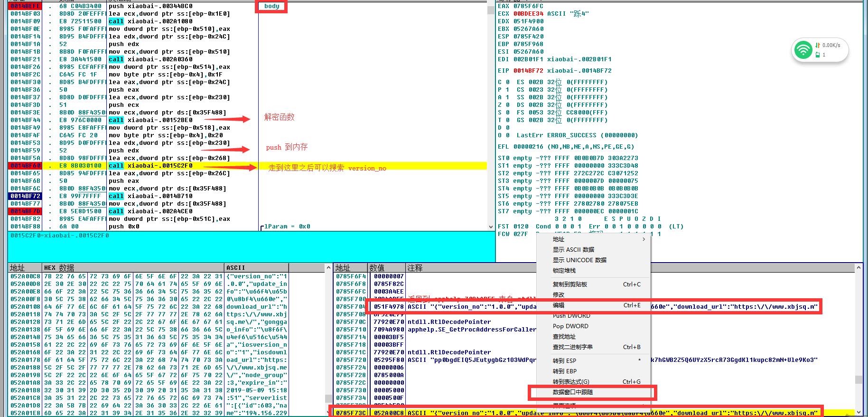This screenshot has height=417, width=868.
Task: Select 查找地址 in the context menu
Action: pyautogui.click(x=564, y=337)
